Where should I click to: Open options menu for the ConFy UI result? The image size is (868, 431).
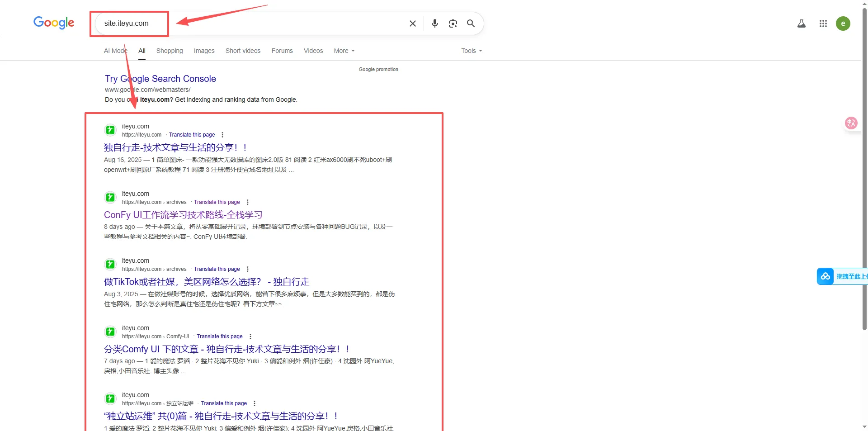click(247, 202)
